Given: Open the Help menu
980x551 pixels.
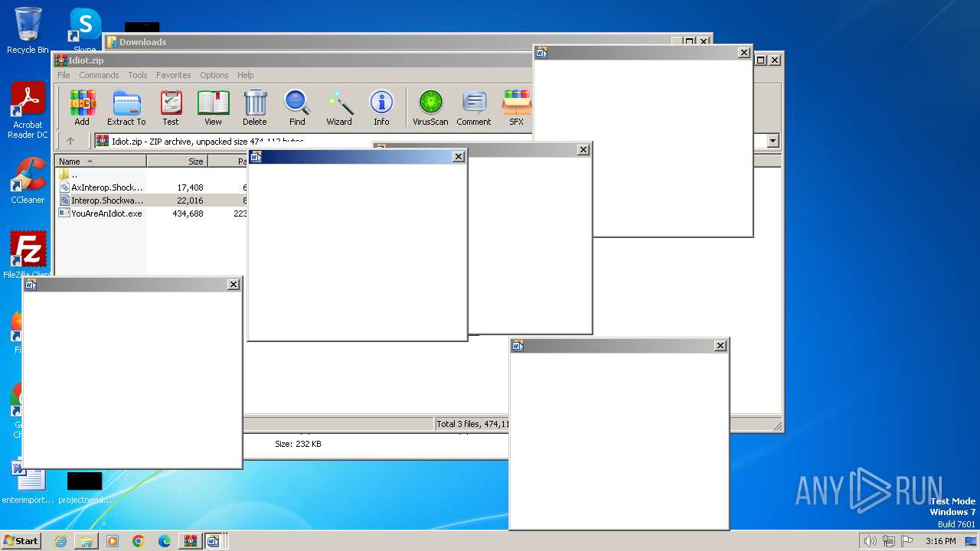Looking at the screenshot, I should [x=245, y=75].
